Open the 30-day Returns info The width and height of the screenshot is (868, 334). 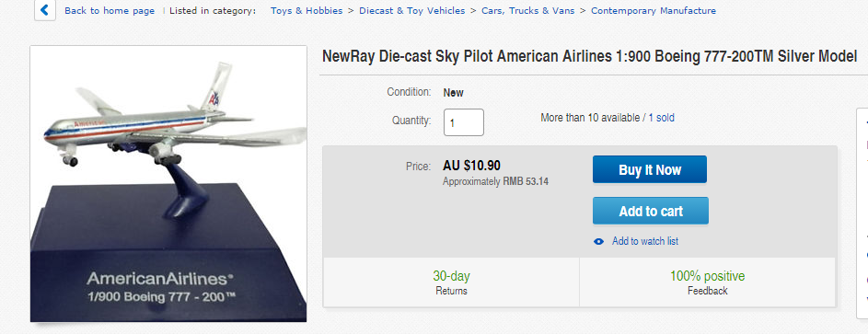click(x=451, y=282)
